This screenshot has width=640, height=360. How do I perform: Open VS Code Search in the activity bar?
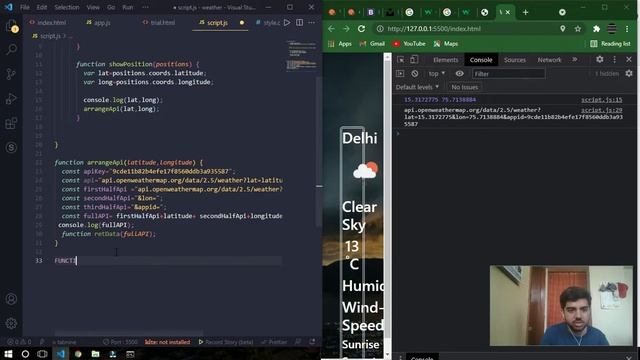coord(11,50)
